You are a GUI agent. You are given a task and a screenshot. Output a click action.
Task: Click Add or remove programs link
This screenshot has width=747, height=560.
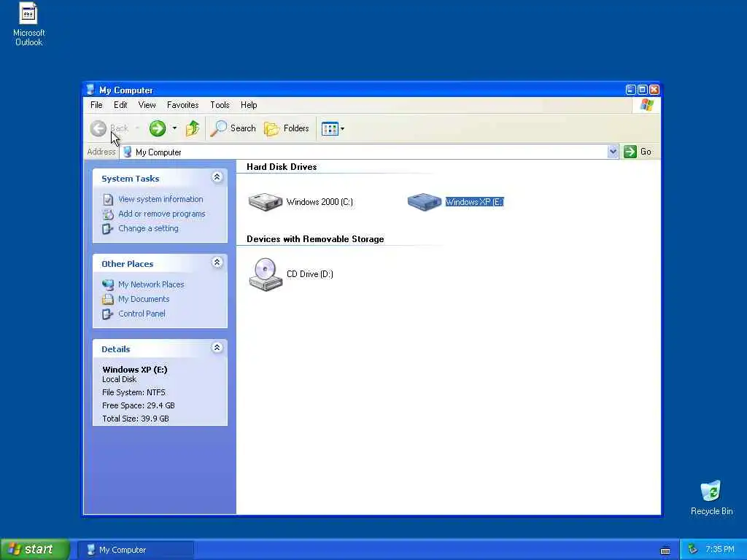(x=161, y=214)
